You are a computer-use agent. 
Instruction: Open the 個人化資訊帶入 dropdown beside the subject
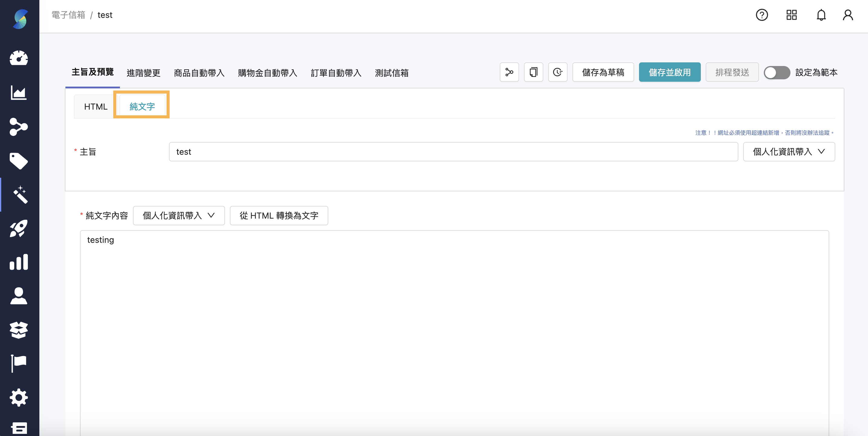click(x=789, y=152)
